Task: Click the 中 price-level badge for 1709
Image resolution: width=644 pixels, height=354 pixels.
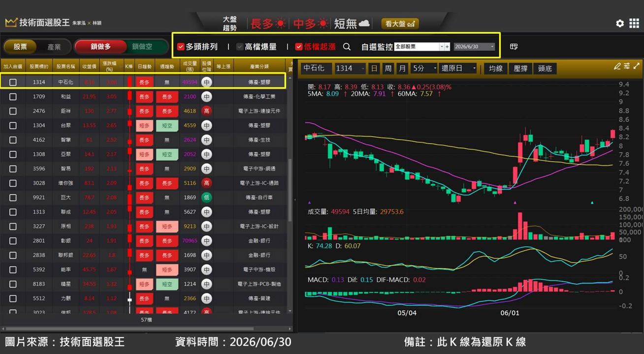Action: coord(207,97)
